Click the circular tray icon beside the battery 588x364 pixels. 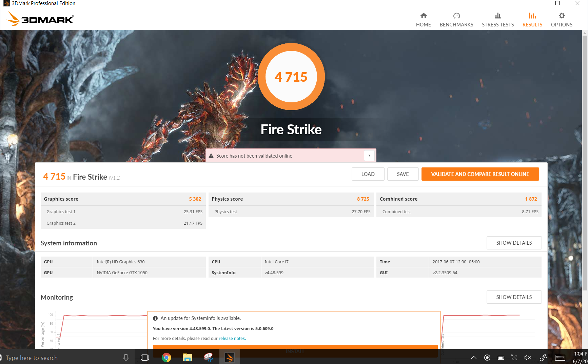487,358
